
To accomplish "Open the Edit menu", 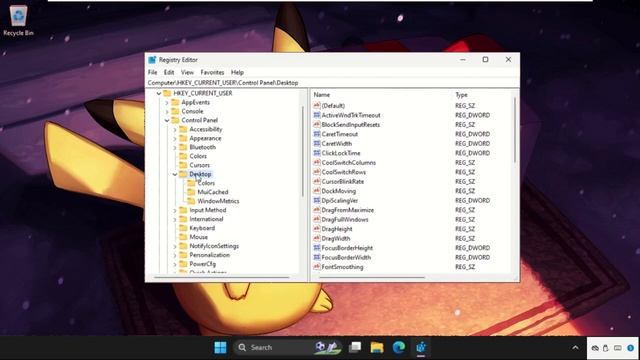I will click(x=169, y=72).
